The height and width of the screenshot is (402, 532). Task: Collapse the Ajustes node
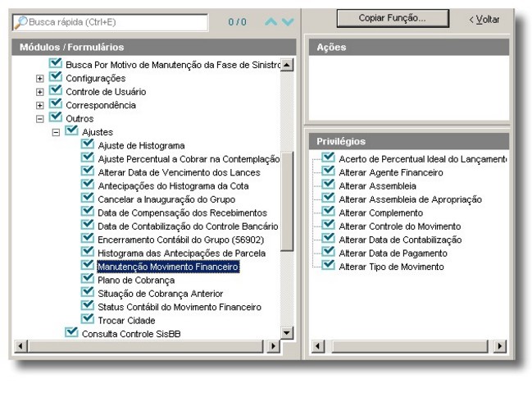(x=56, y=132)
